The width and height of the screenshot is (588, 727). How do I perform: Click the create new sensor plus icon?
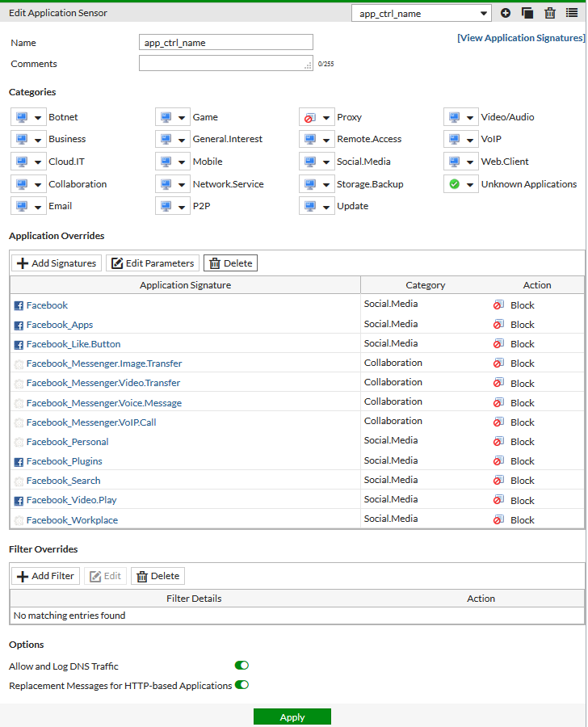coord(506,13)
